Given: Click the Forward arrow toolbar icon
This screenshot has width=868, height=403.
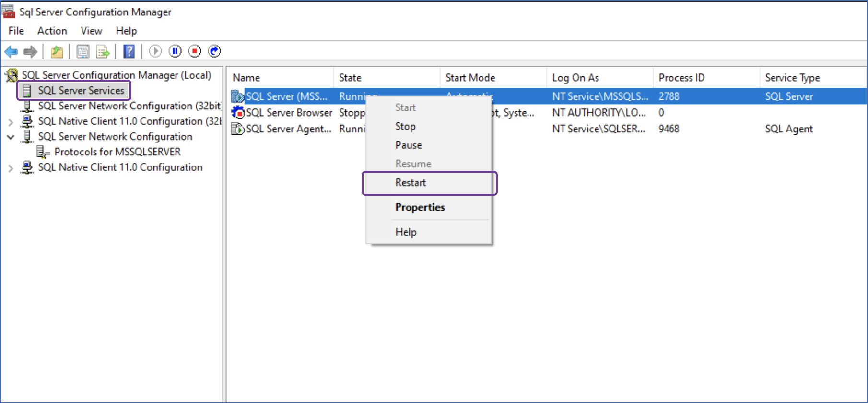Looking at the screenshot, I should (x=30, y=51).
